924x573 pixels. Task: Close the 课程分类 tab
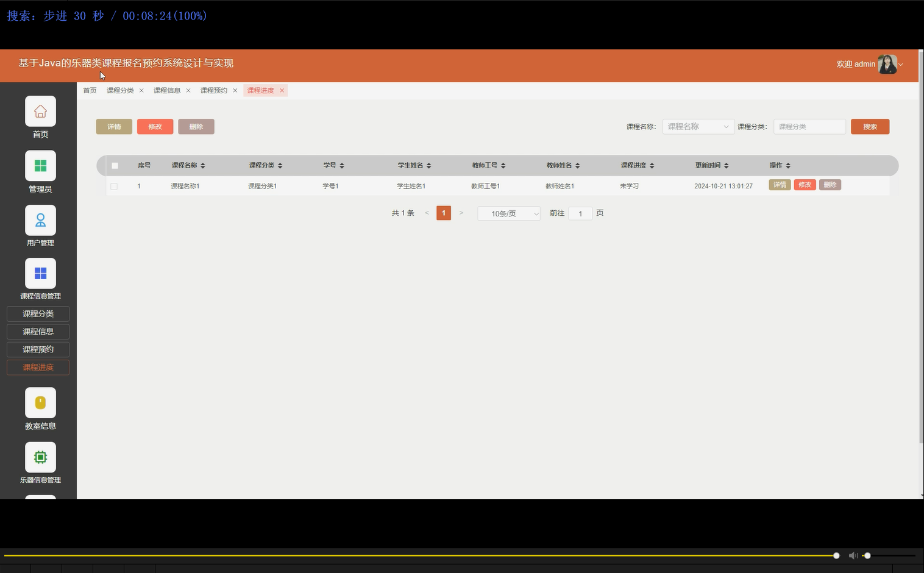click(x=141, y=90)
